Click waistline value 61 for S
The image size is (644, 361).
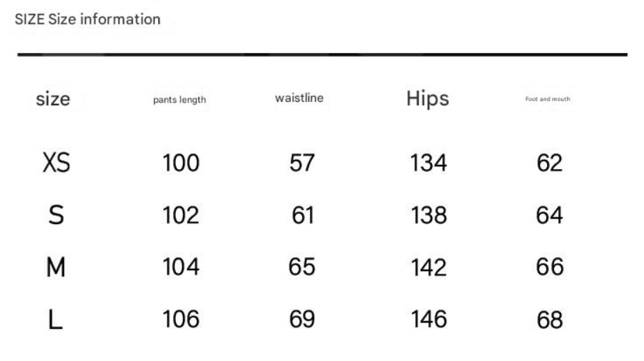pyautogui.click(x=303, y=215)
